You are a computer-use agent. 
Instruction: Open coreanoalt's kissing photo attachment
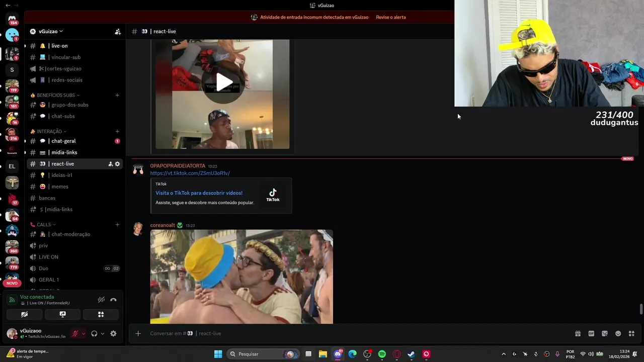[x=242, y=277]
